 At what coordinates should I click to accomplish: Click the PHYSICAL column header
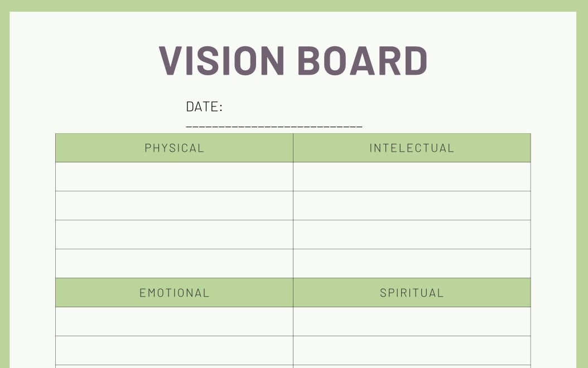(x=174, y=148)
